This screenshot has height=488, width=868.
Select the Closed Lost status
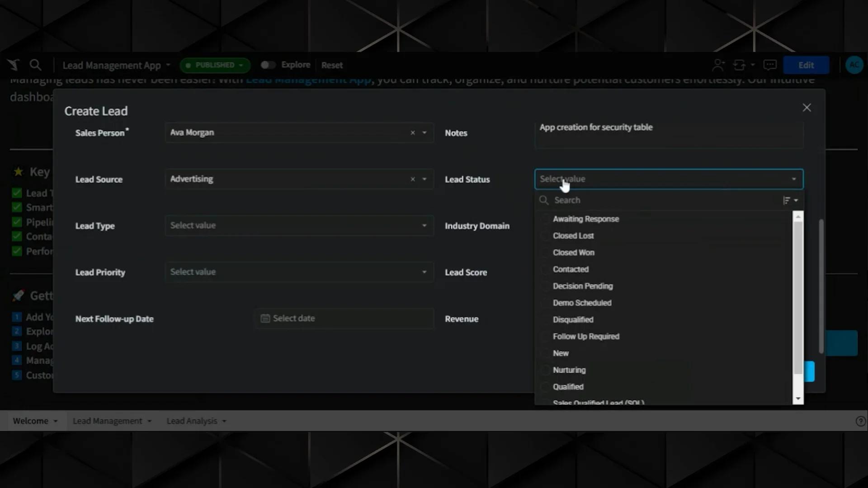point(573,236)
